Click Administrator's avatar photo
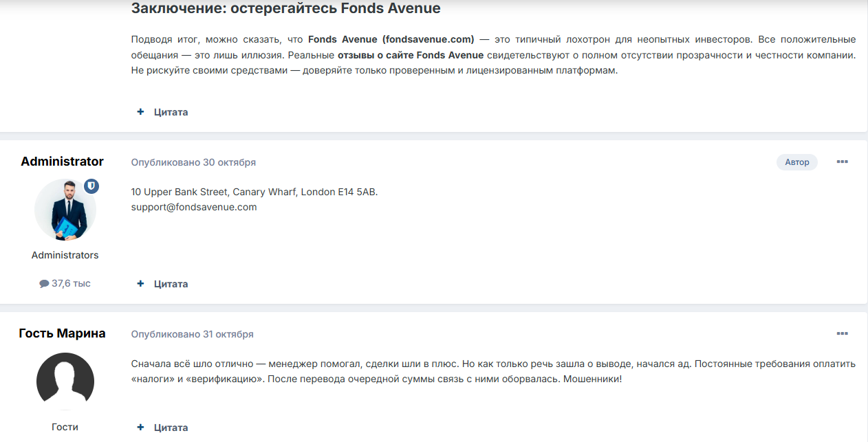 [65, 208]
